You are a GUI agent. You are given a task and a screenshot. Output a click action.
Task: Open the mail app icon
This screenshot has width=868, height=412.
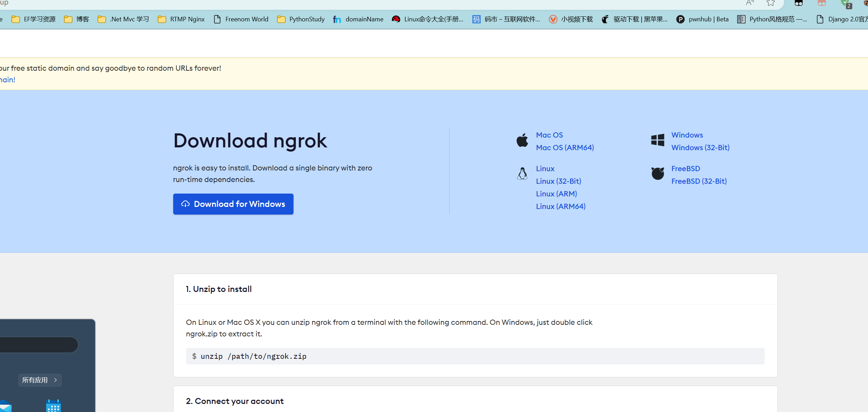6,407
